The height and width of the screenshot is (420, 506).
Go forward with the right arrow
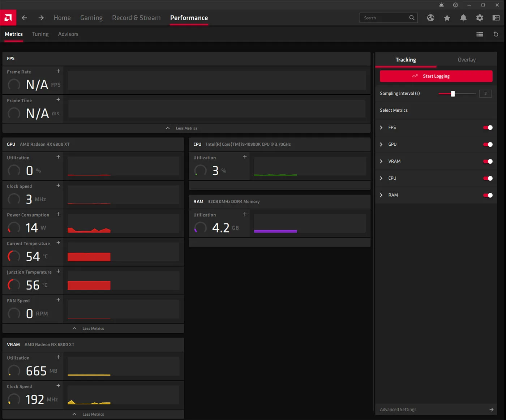pyautogui.click(x=41, y=18)
